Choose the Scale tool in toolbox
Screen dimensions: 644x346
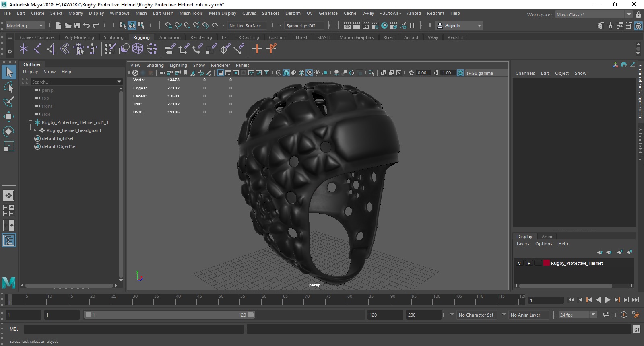(x=9, y=146)
